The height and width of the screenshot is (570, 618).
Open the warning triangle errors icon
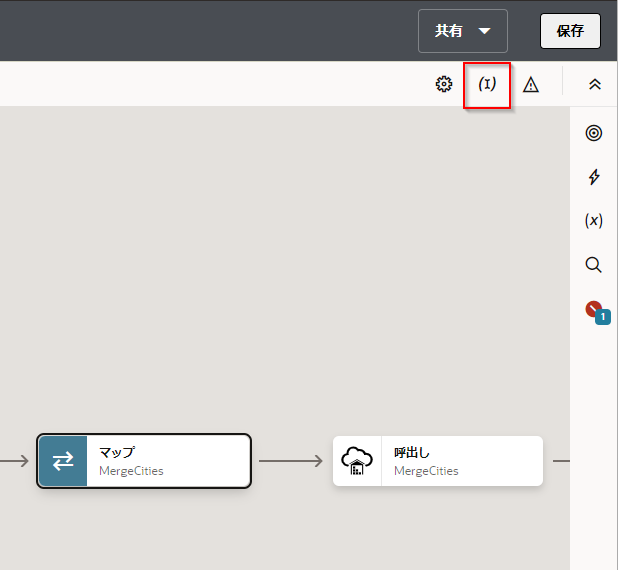click(x=531, y=85)
